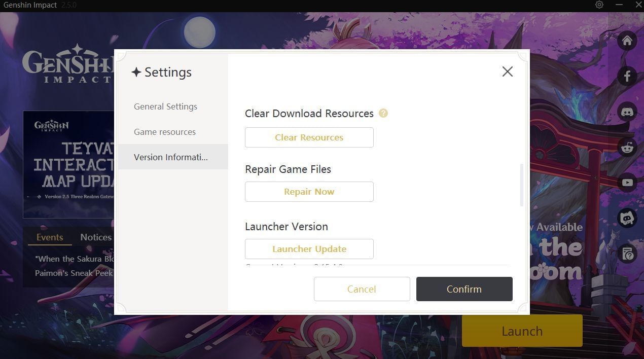Open the YouTube channel icon

click(627, 183)
